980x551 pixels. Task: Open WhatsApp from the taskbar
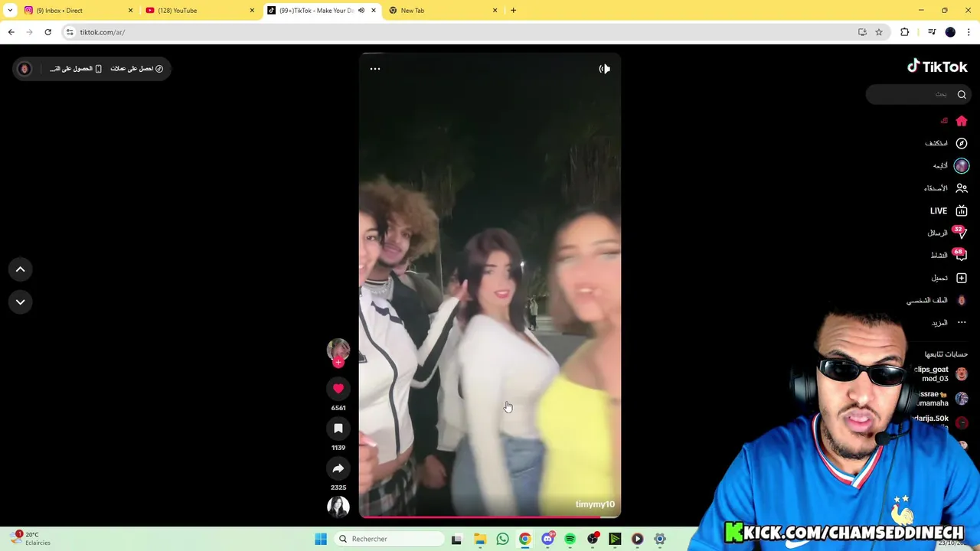click(x=502, y=539)
